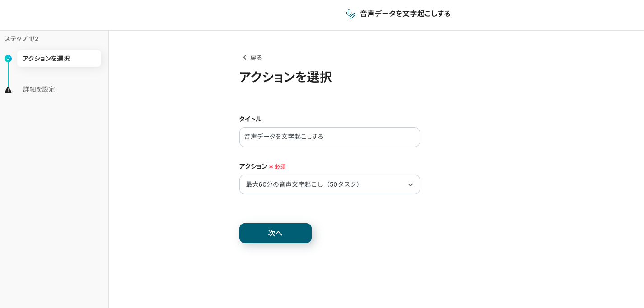Go to the 詳細を設定 step
Viewport: 644px width, 308px height.
(39, 89)
